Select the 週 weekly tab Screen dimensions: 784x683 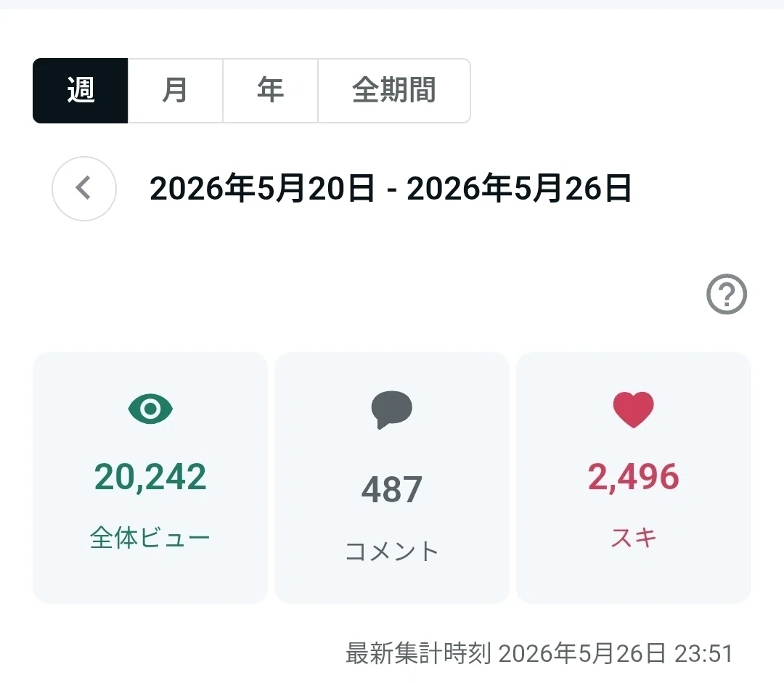click(81, 91)
